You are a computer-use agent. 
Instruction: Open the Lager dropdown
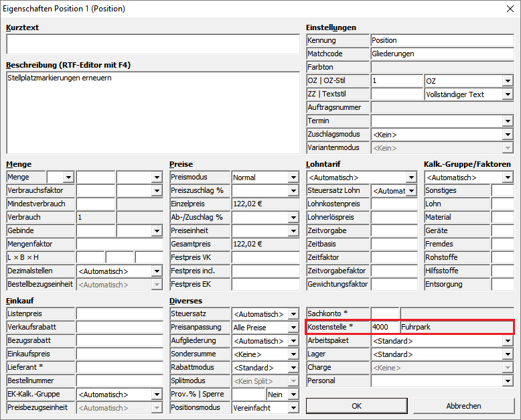[508, 354]
